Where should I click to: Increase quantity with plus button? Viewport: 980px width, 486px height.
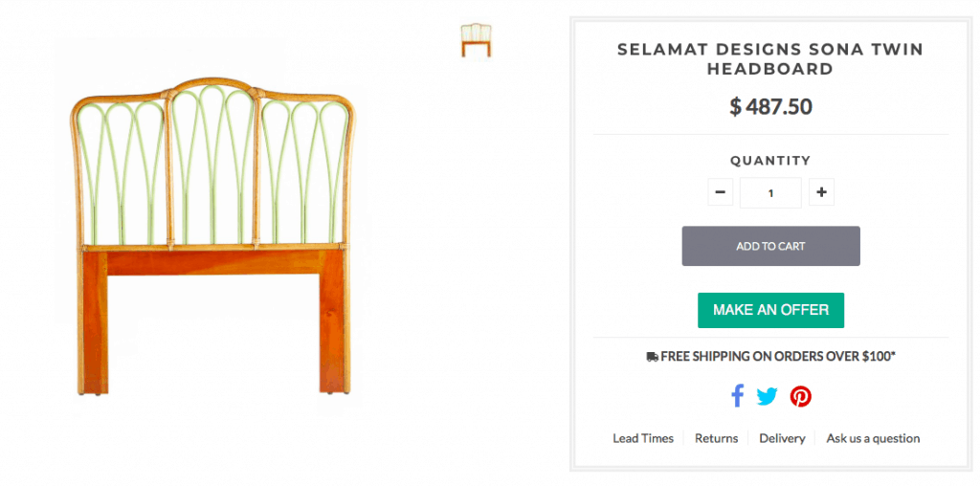pyautogui.click(x=821, y=192)
